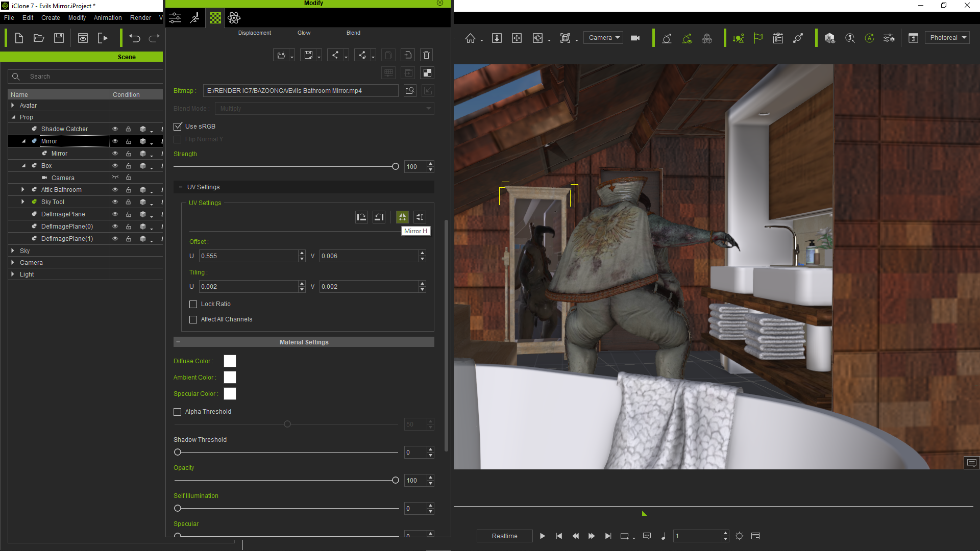Screen dimensions: 980x551
Task: Click the current frame number field
Action: tap(698, 536)
